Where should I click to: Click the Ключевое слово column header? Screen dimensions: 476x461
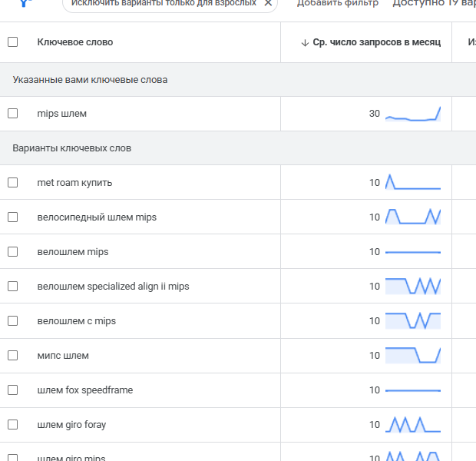[x=75, y=42]
